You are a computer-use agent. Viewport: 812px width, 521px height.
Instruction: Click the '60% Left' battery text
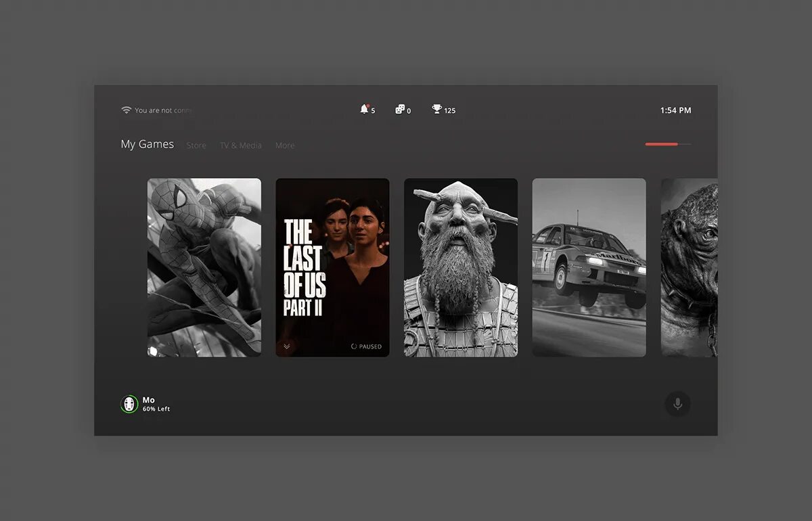156,409
